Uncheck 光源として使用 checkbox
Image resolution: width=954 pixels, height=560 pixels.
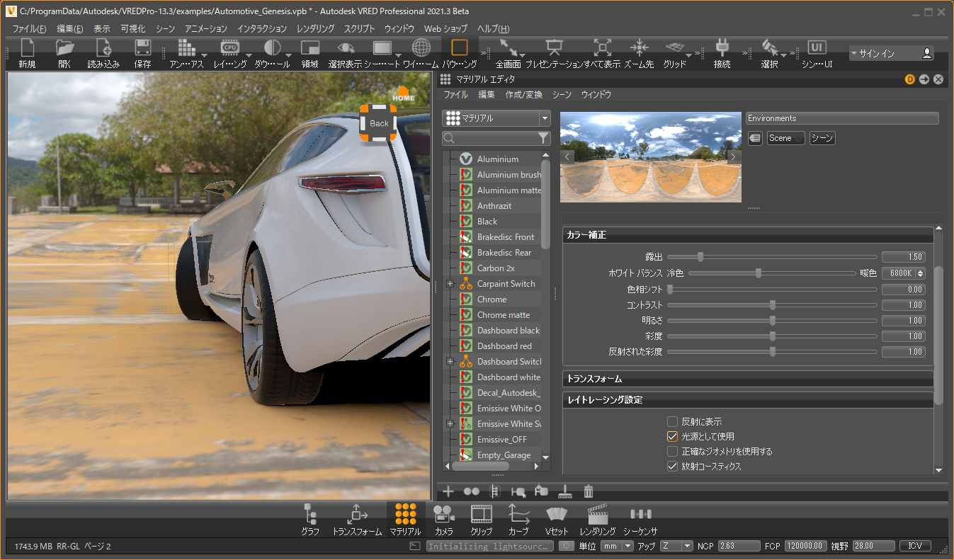673,437
